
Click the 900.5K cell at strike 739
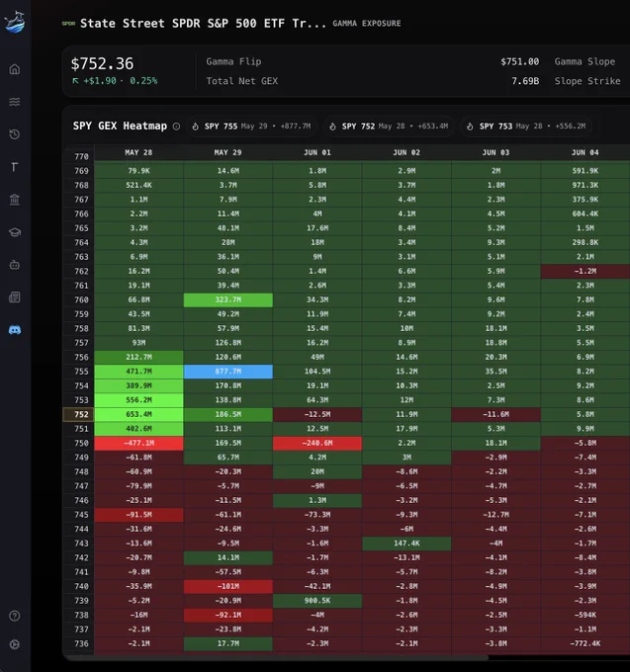(x=317, y=601)
